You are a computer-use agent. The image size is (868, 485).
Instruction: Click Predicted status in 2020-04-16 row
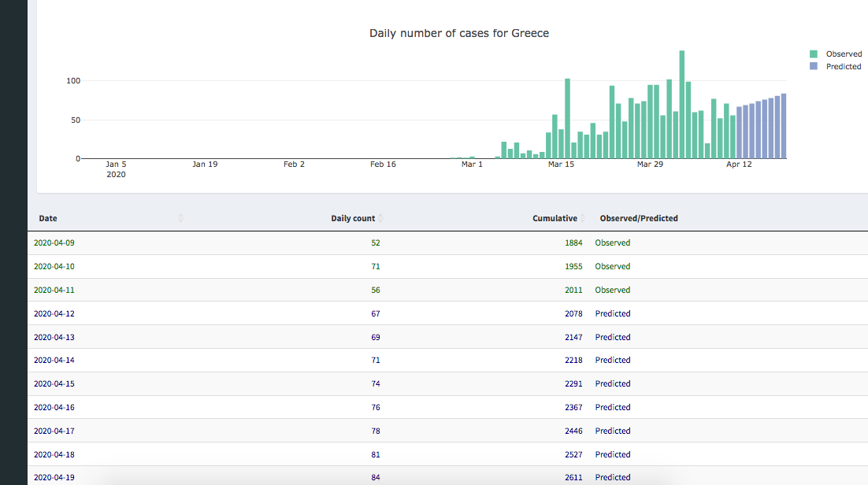[x=612, y=407]
